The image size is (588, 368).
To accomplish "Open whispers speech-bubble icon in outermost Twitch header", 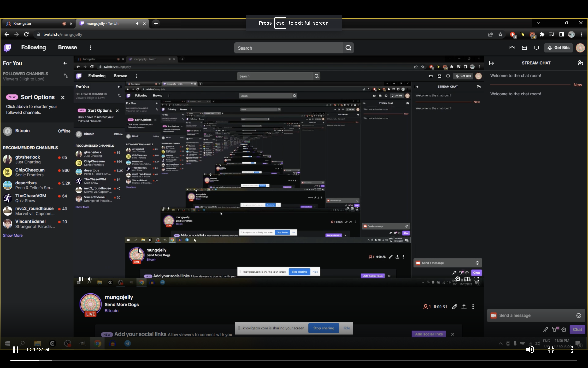I will click(536, 48).
